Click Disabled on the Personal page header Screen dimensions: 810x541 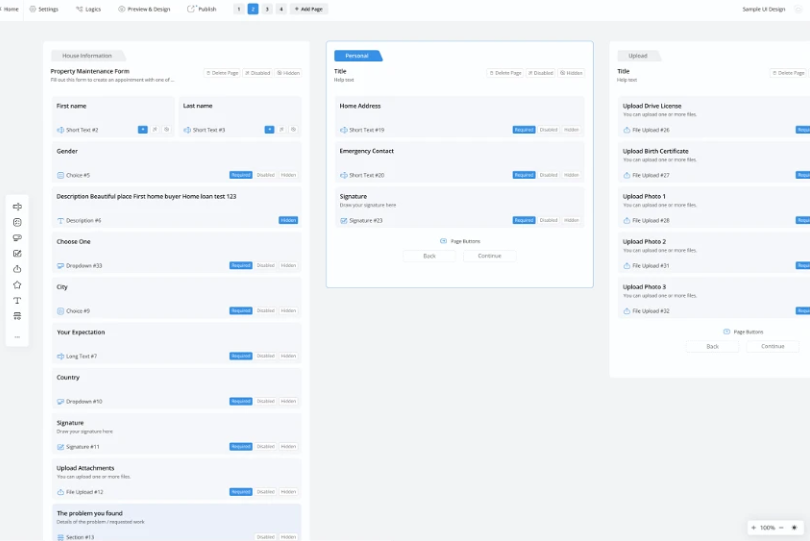(x=541, y=73)
